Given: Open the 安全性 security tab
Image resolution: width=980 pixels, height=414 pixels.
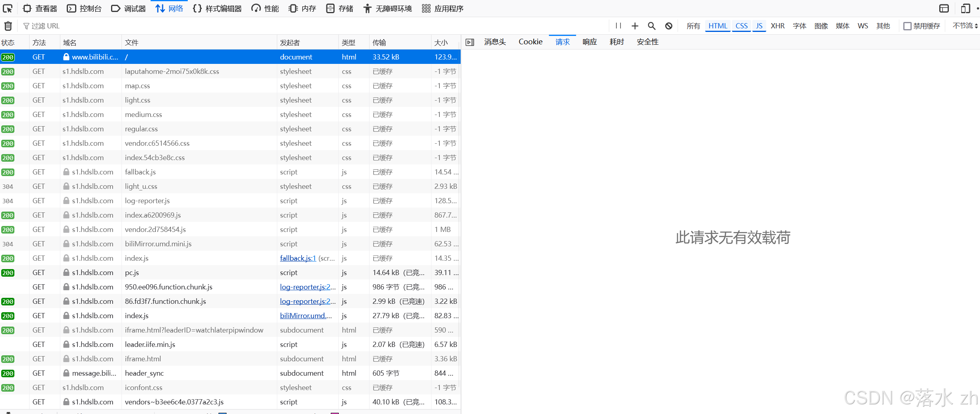Looking at the screenshot, I should (x=648, y=42).
